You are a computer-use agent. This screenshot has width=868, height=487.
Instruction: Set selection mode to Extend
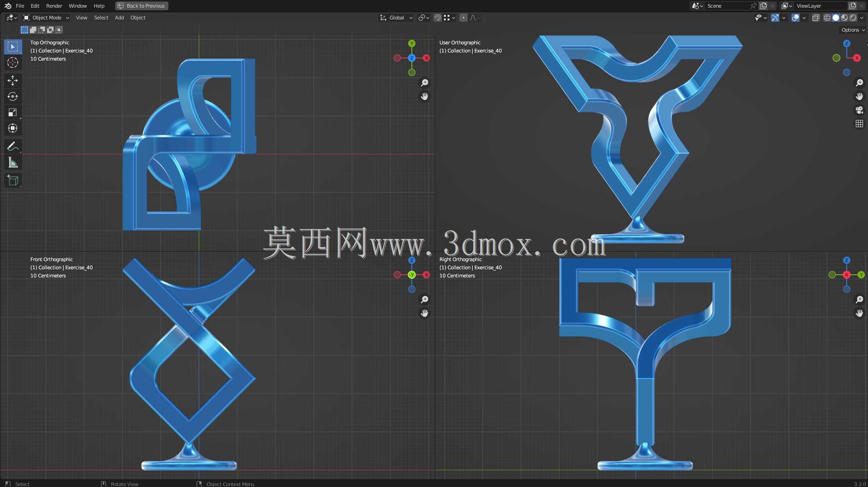pos(33,30)
